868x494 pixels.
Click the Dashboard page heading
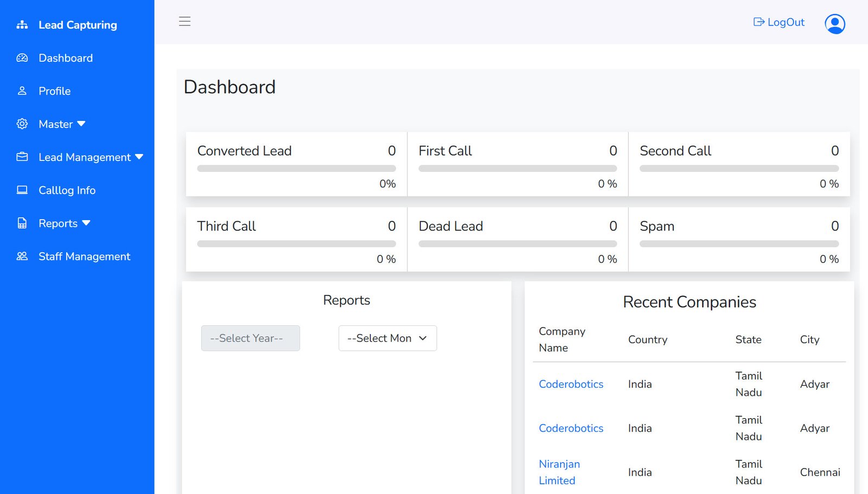click(230, 87)
